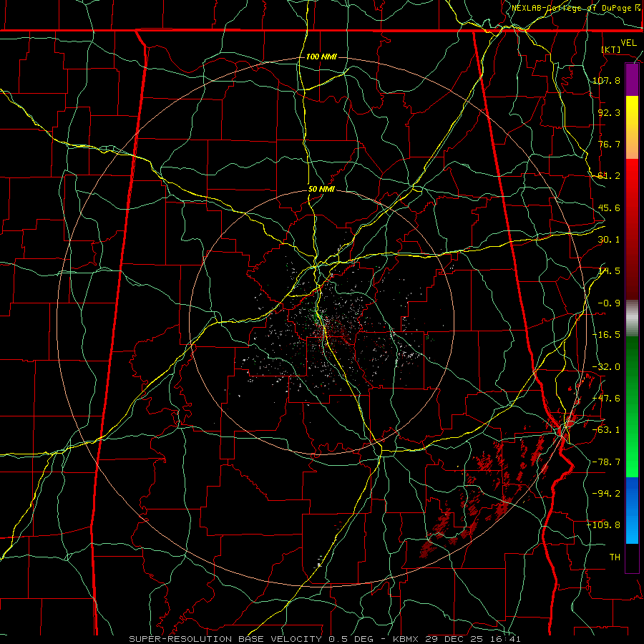Select the 45.6 legend value
Viewport: 644px width, 644px height.
click(x=609, y=208)
